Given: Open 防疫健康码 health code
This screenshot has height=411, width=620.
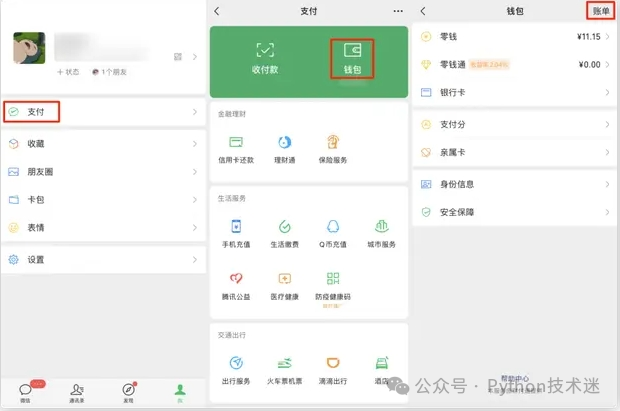Looking at the screenshot, I should point(333,286).
